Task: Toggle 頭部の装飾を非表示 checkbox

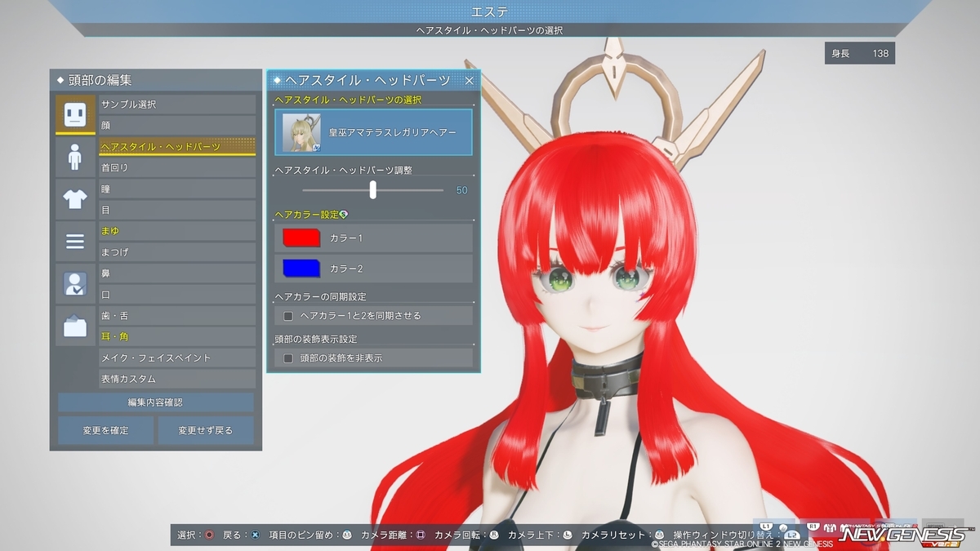Action: [287, 358]
